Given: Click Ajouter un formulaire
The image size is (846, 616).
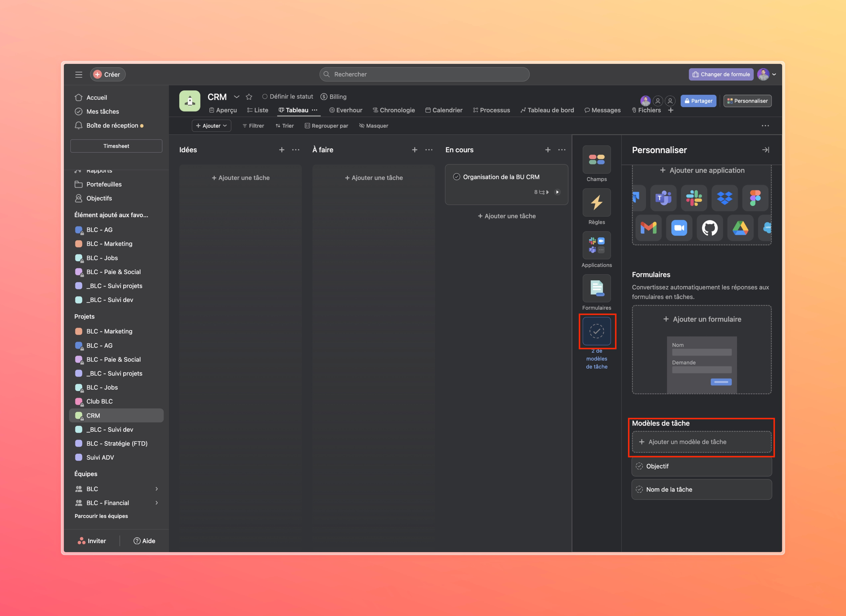Looking at the screenshot, I should coord(702,319).
